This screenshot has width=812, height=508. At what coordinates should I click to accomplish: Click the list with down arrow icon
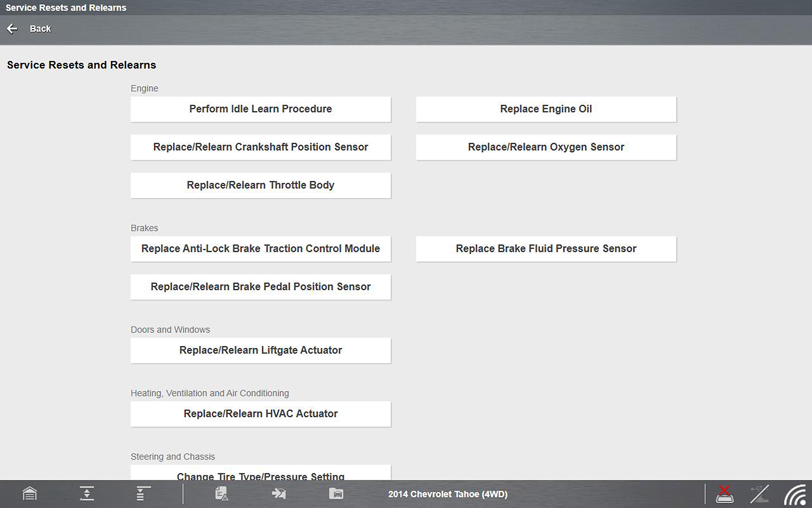pos(143,494)
